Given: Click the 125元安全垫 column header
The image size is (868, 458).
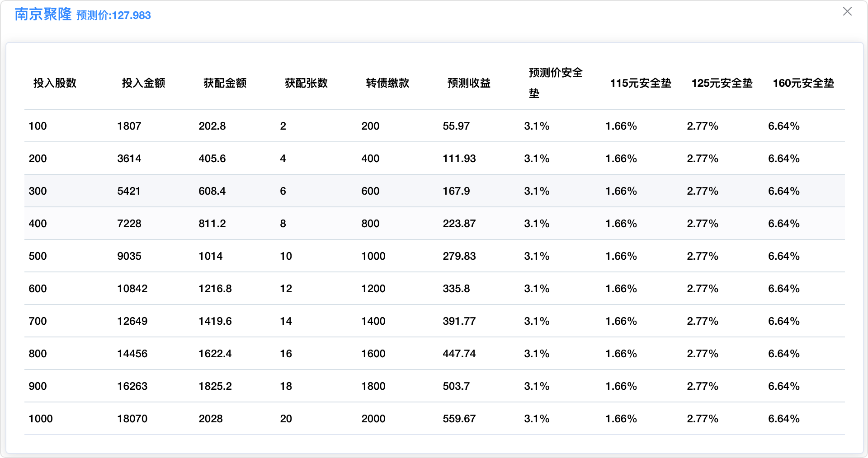Looking at the screenshot, I should coord(722,83).
